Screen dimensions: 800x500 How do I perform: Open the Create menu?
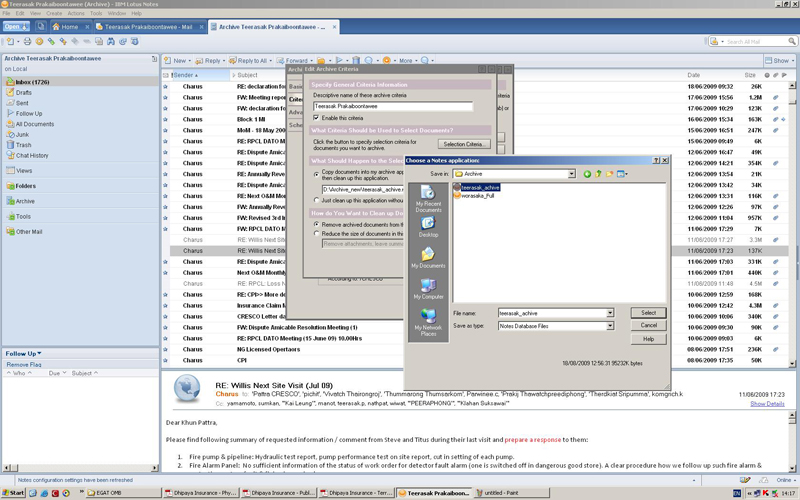[x=54, y=13]
